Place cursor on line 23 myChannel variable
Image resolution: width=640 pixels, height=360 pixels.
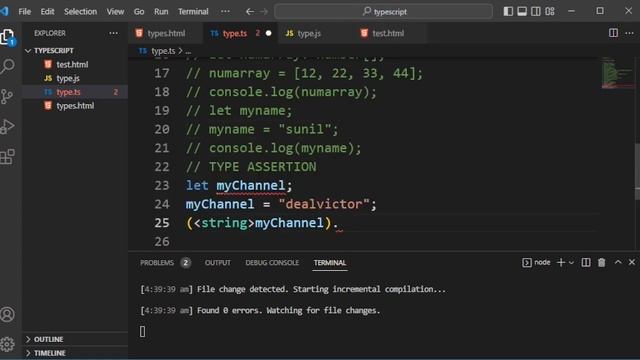(250, 186)
